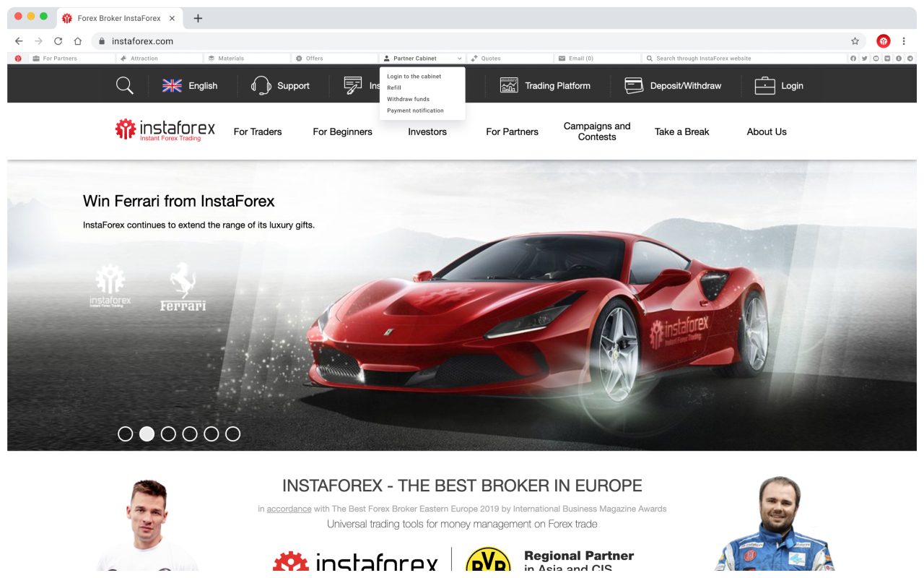This screenshot has height=578, width=924.
Task: Select the sixth carousel slide dot
Action: click(x=232, y=433)
